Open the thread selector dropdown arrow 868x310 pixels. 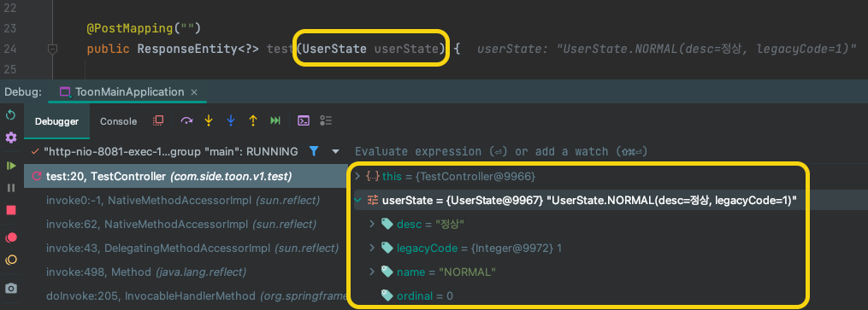point(335,151)
